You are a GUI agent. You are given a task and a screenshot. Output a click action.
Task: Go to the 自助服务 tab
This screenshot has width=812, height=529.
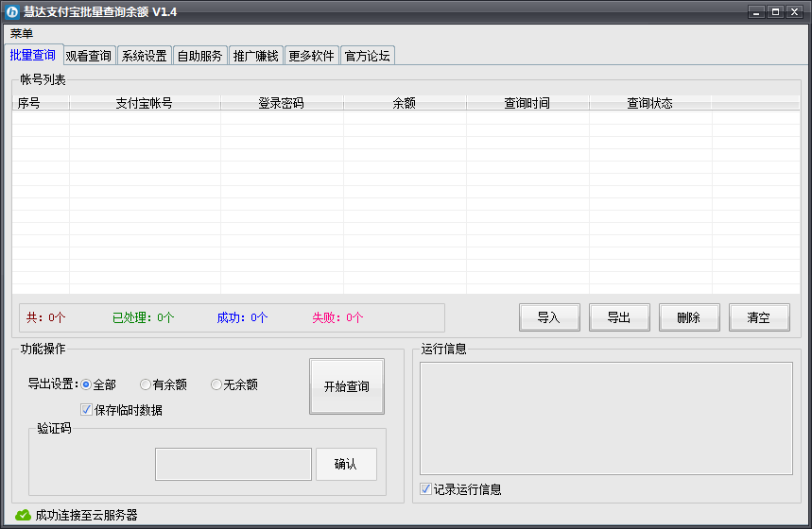coord(200,56)
